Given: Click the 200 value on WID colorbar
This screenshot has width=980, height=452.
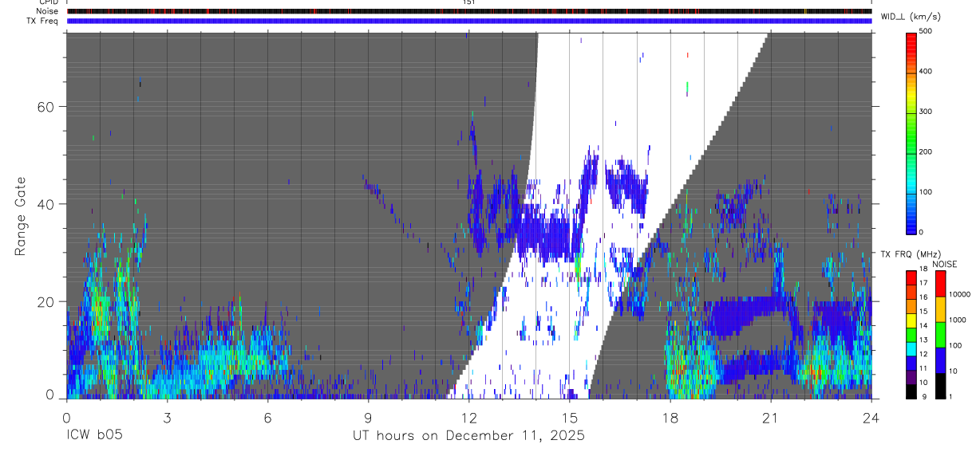Looking at the screenshot, I should pyautogui.click(x=927, y=151).
